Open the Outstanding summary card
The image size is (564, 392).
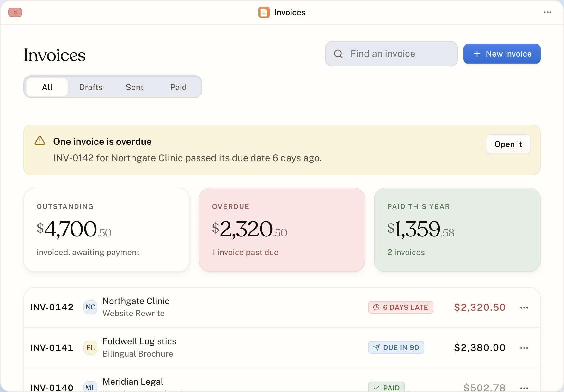(107, 230)
